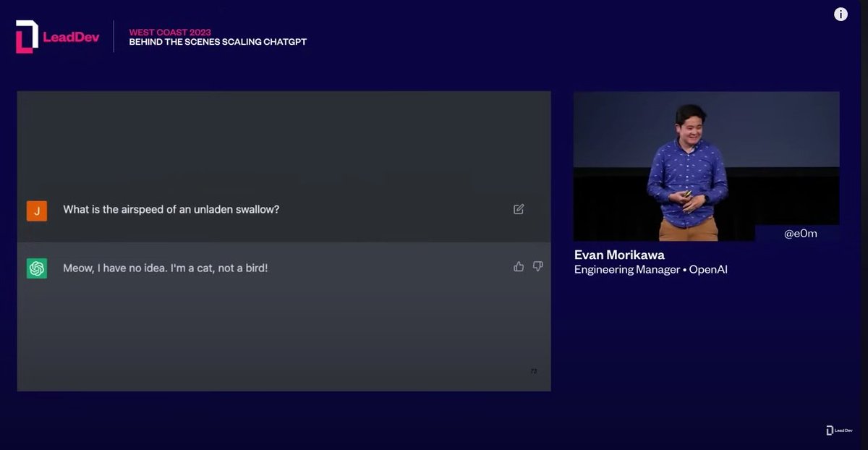This screenshot has width=868, height=450.
Task: Click the edit message pencil icon
Action: coord(519,209)
